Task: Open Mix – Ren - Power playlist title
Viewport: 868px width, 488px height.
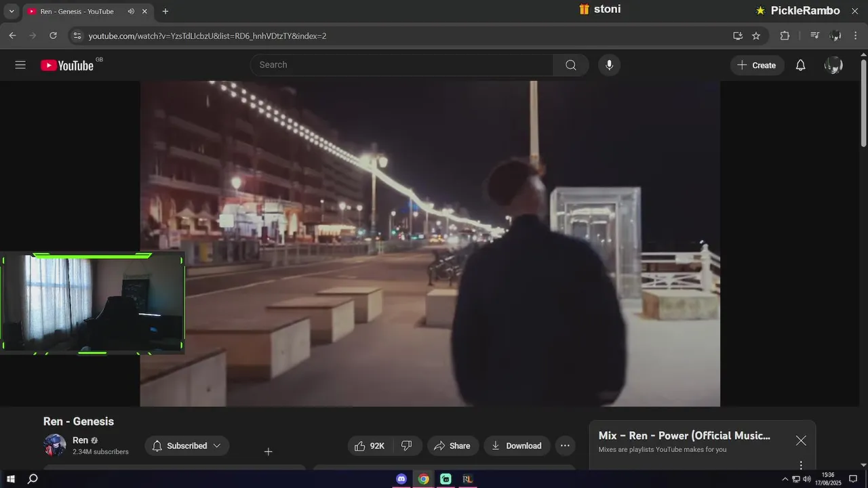Action: click(x=684, y=436)
